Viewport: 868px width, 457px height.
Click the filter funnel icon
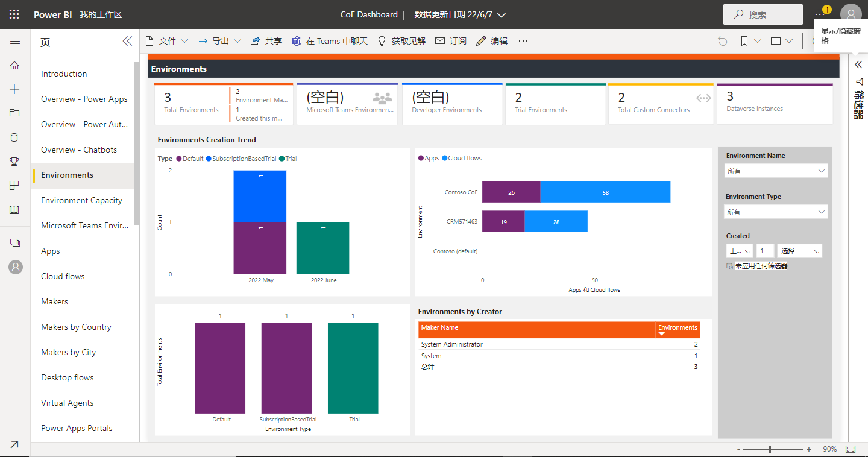[x=860, y=81]
